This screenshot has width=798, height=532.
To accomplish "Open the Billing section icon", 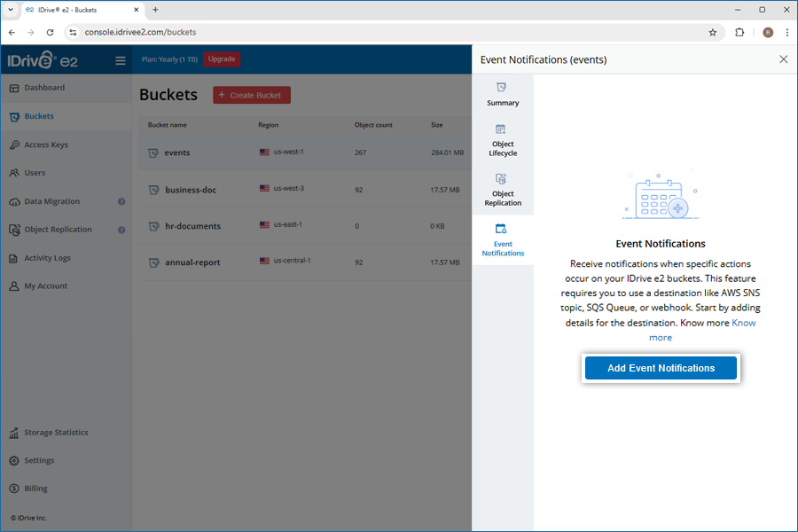I will point(15,489).
